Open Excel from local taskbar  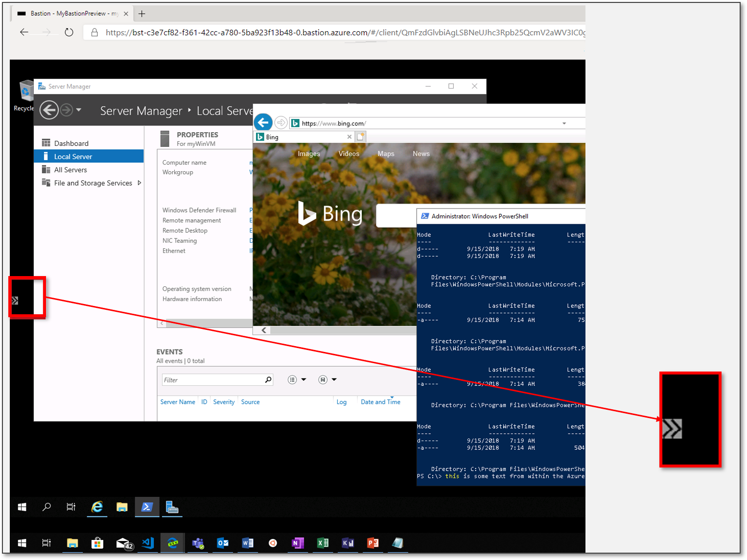tap(323, 543)
